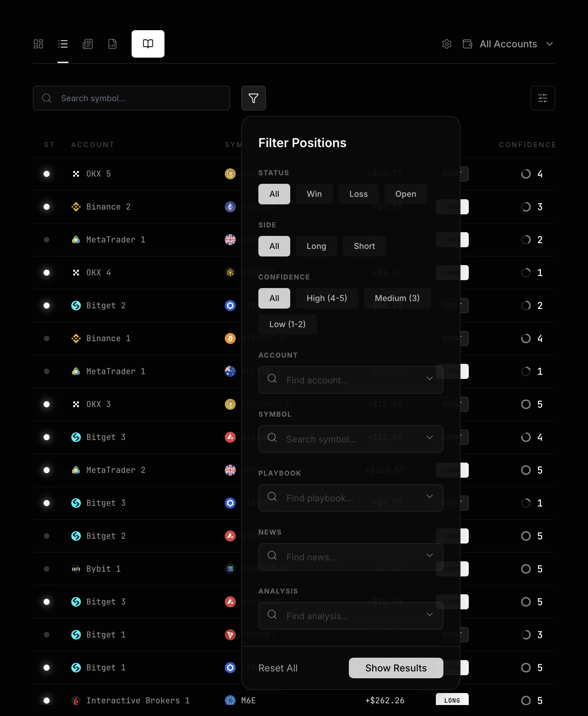588x716 pixels.
Task: Click the status dot for OKX 5
Action: pyautogui.click(x=47, y=174)
